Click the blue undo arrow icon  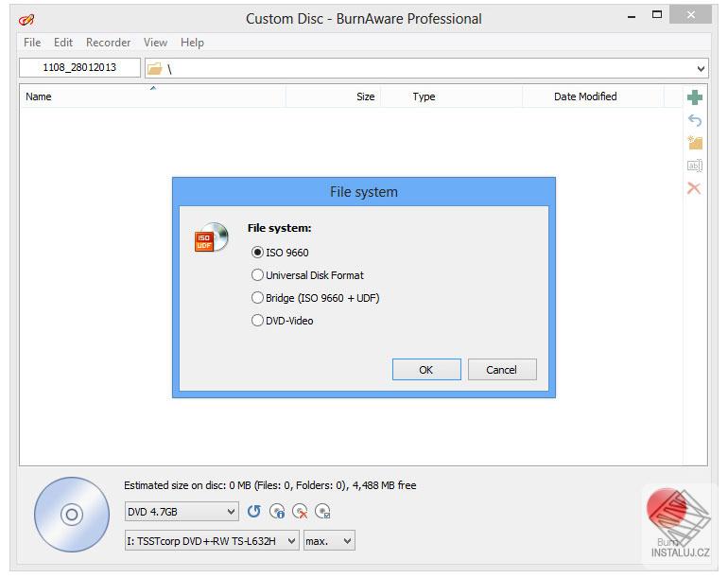[x=695, y=120]
